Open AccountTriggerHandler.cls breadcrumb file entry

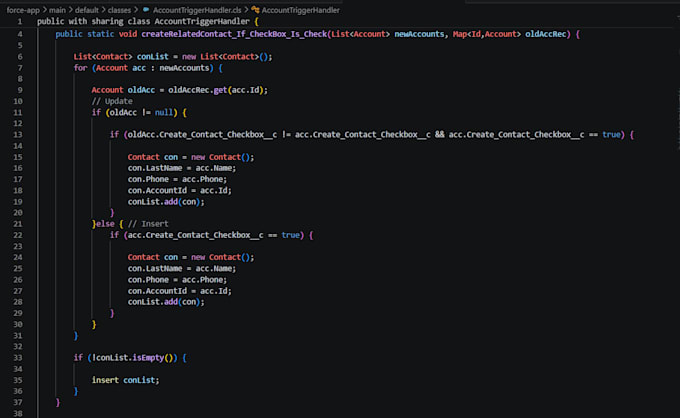[197, 10]
